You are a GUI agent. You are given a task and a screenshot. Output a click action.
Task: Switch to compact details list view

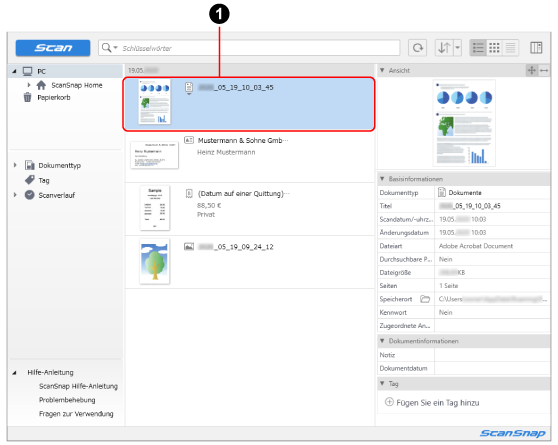[x=510, y=48]
